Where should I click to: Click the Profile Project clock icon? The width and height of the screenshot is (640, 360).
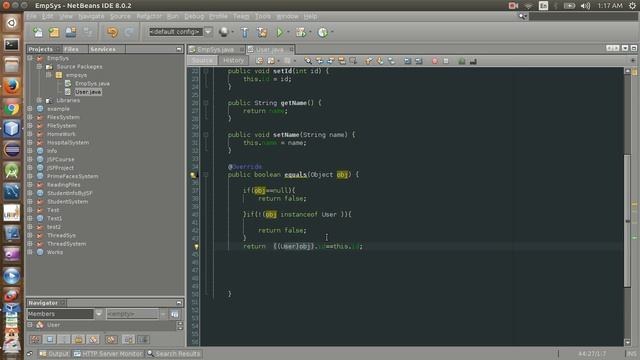click(x=322, y=32)
